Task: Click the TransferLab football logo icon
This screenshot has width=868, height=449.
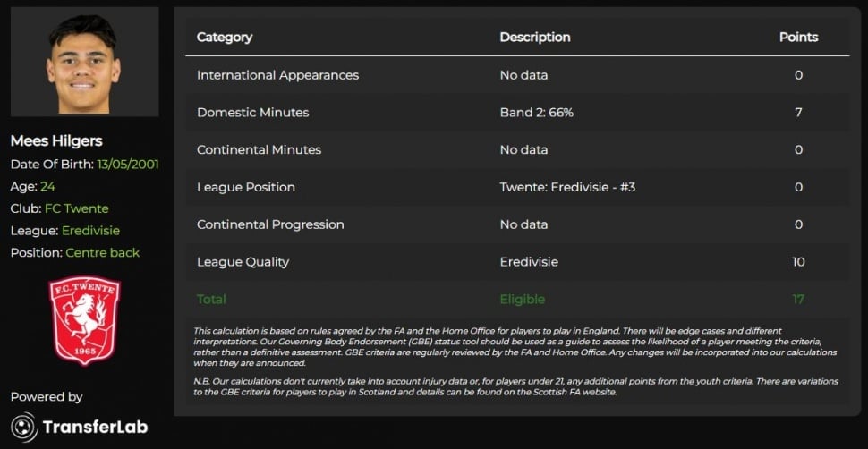Action: click(24, 427)
